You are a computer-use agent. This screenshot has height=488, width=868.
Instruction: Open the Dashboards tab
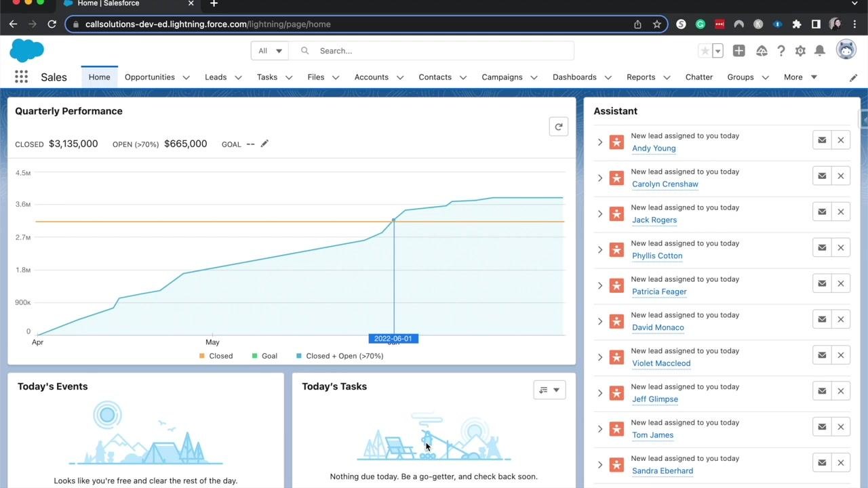pyautogui.click(x=574, y=77)
